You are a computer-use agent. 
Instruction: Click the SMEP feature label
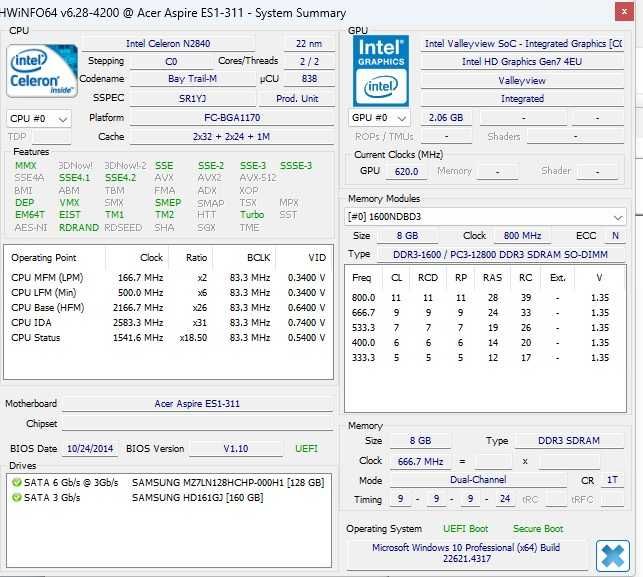168,203
